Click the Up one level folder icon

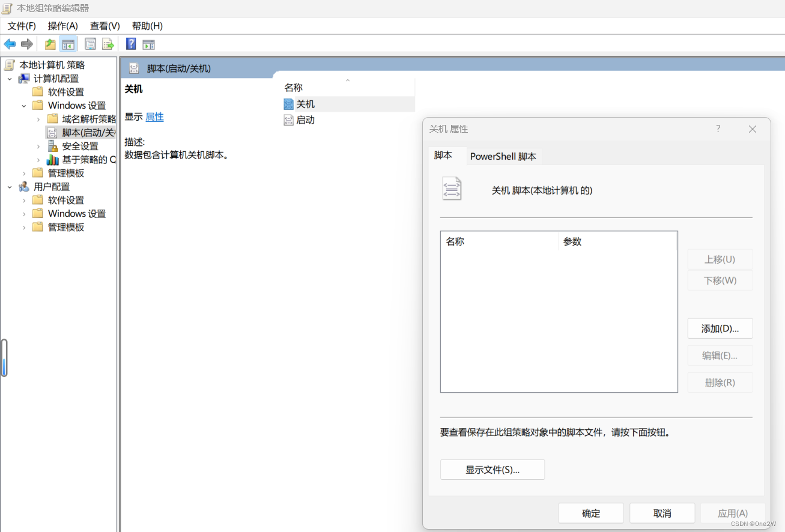tap(50, 44)
